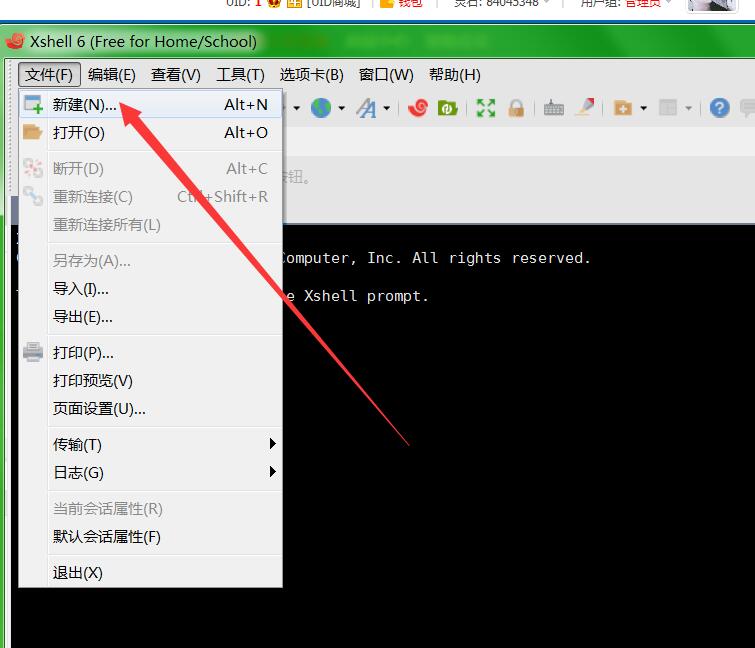This screenshot has height=648, width=755.
Task: Open the 工具(T) menu
Action: 240,75
